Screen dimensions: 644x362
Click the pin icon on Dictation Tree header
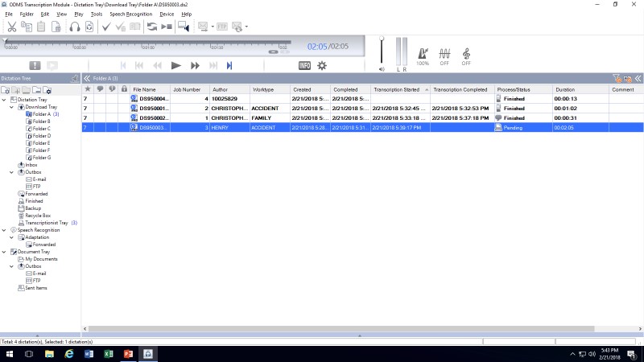tap(75, 78)
